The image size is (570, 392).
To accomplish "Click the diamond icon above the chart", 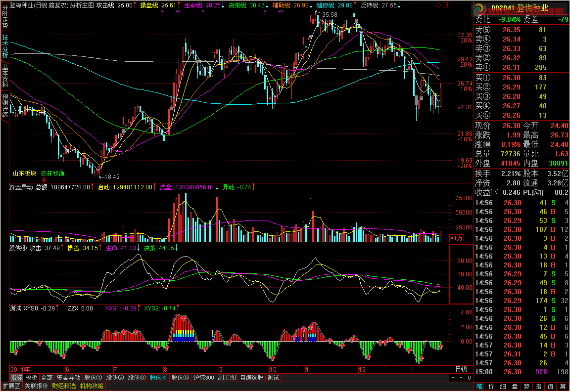I will pos(439,5).
